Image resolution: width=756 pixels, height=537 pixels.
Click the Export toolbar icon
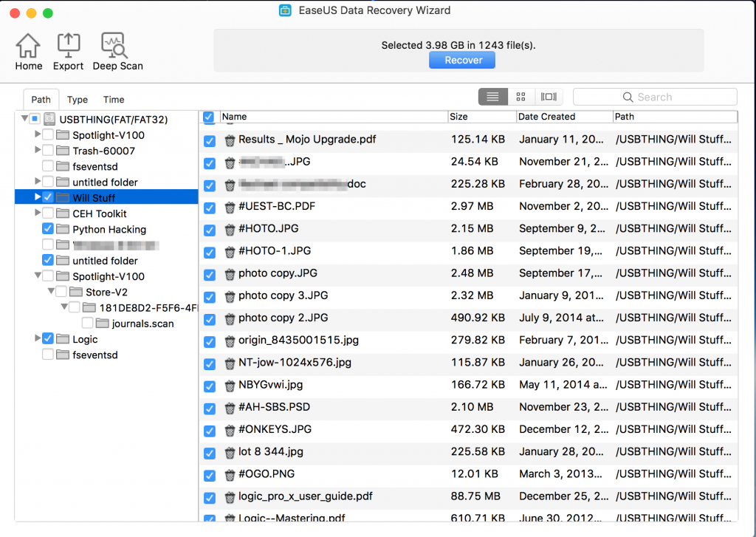tap(69, 46)
